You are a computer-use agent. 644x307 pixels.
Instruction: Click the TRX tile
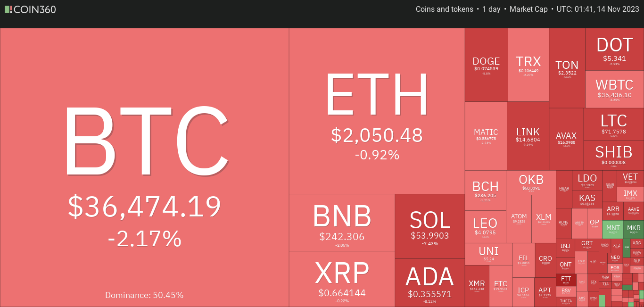tap(528, 65)
